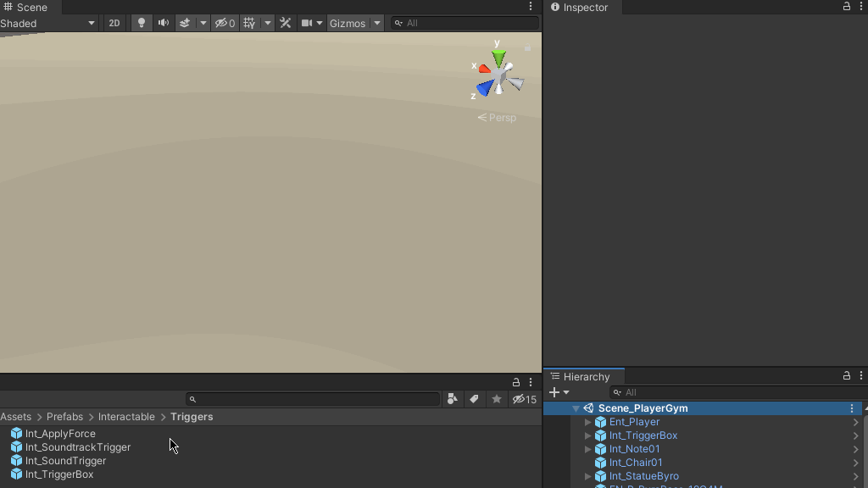This screenshot has height=488, width=868.
Task: Lock the Hierarchy panel
Action: point(847,375)
